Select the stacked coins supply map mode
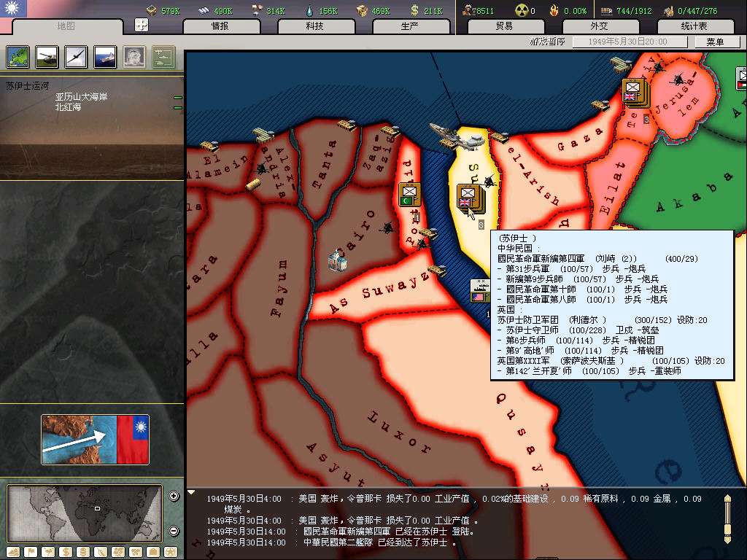747x560 pixels. 83,553
